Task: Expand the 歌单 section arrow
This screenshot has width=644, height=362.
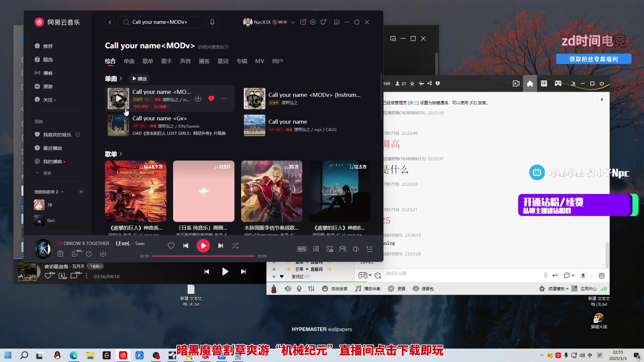Action: (121, 154)
